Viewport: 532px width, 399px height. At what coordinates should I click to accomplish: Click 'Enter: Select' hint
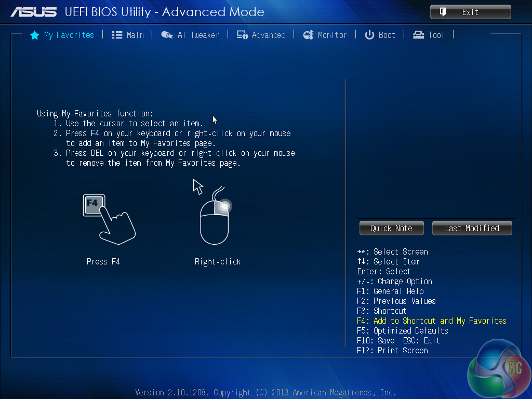pyautogui.click(x=384, y=272)
